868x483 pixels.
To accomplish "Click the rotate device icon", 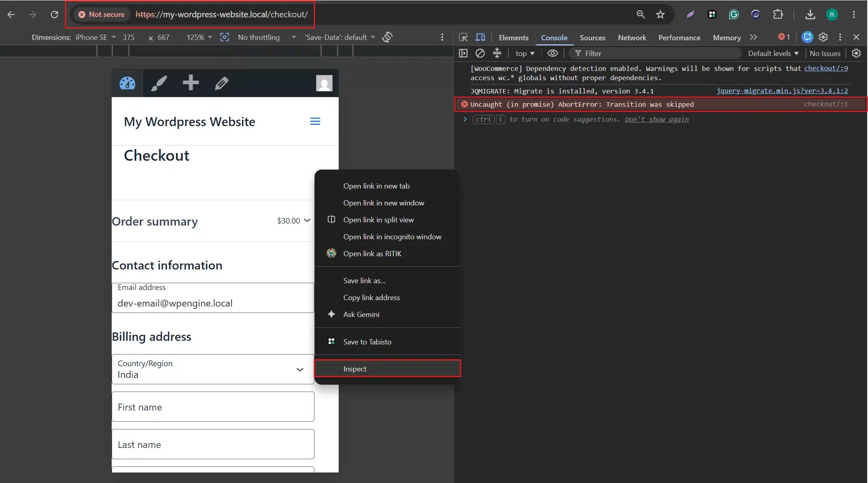I will coord(387,37).
